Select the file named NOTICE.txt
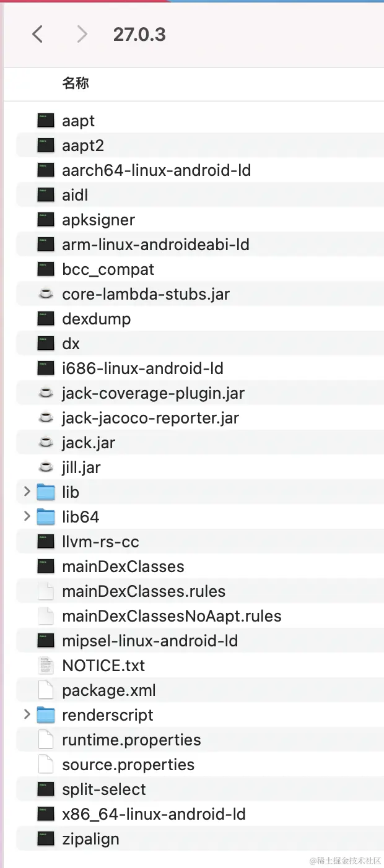Image resolution: width=384 pixels, height=868 pixels. [x=103, y=666]
